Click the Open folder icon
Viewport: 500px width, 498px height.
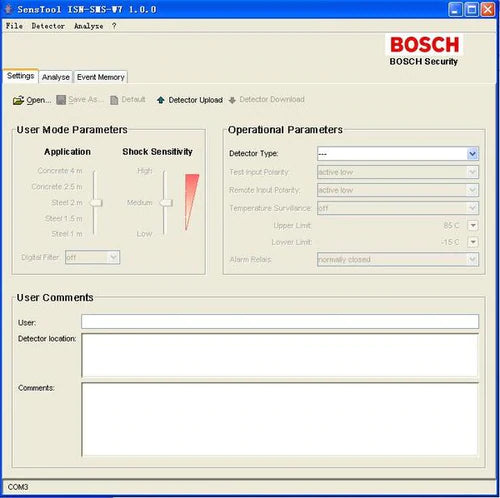tap(18, 100)
